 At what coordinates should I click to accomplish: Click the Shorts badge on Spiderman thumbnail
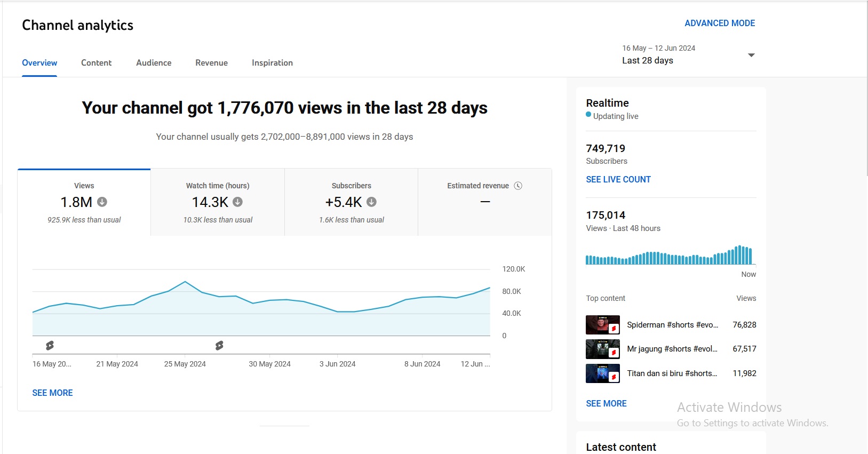614,329
